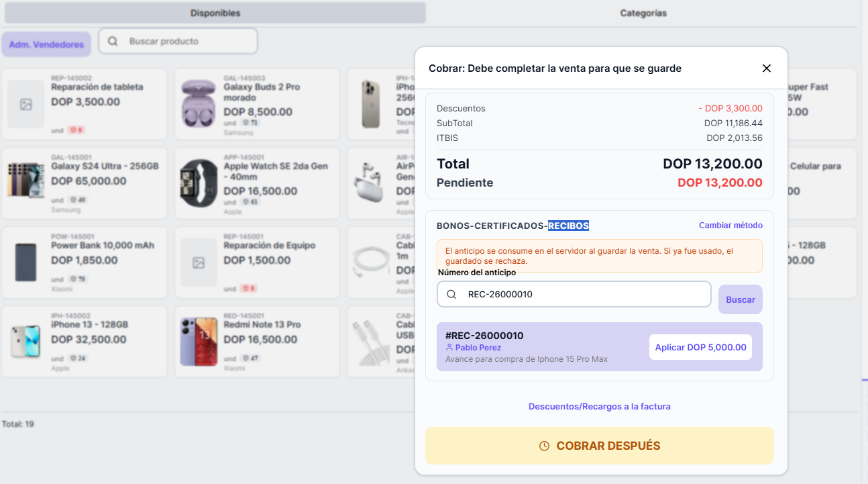This screenshot has width=868, height=484.
Task: Select the Redmi Note 13 Pro image
Action: point(199,342)
